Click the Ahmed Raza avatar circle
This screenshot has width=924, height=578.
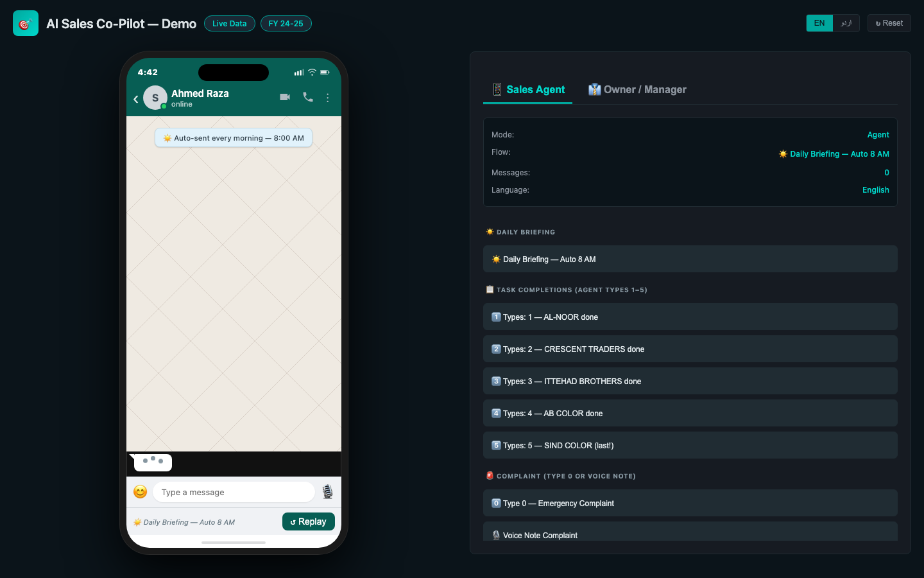point(155,98)
